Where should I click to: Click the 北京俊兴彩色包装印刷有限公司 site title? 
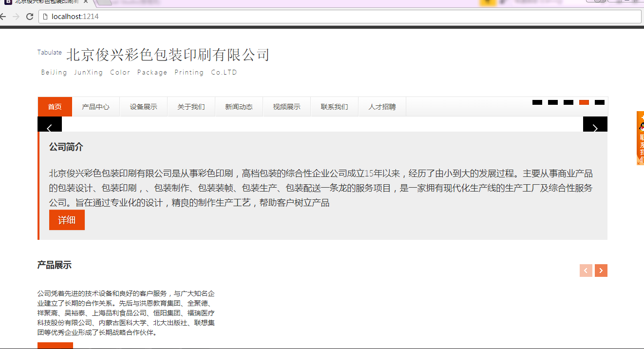pyautogui.click(x=168, y=55)
